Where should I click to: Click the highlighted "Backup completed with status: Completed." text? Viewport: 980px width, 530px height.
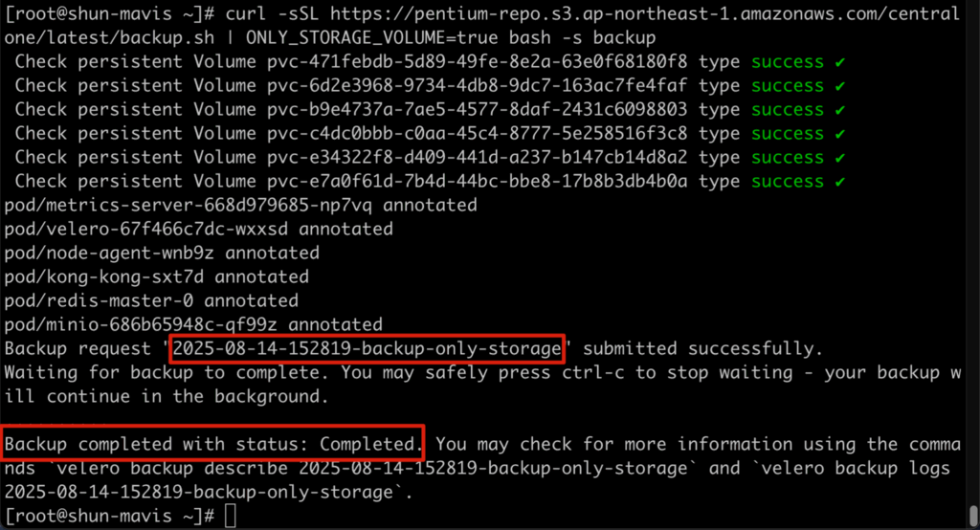pyautogui.click(x=212, y=445)
